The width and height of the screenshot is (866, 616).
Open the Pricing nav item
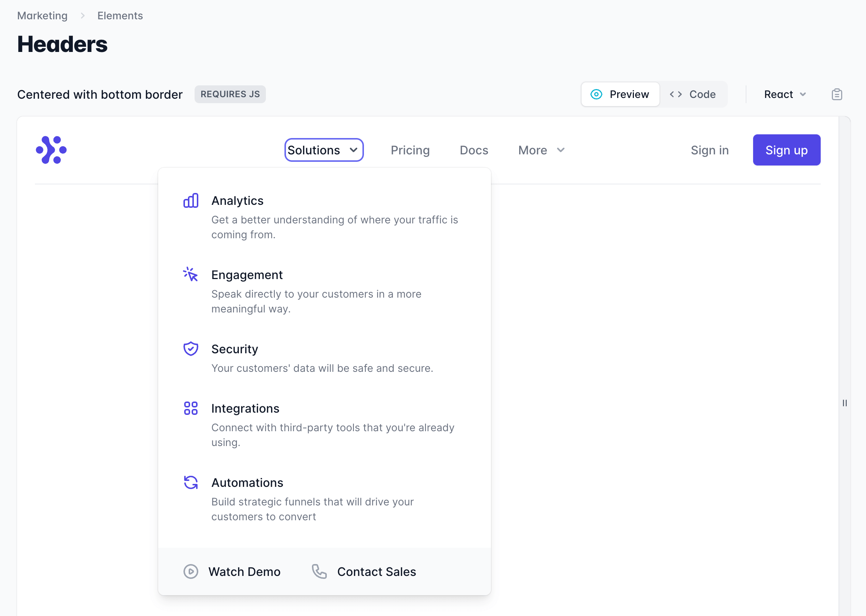[410, 150]
